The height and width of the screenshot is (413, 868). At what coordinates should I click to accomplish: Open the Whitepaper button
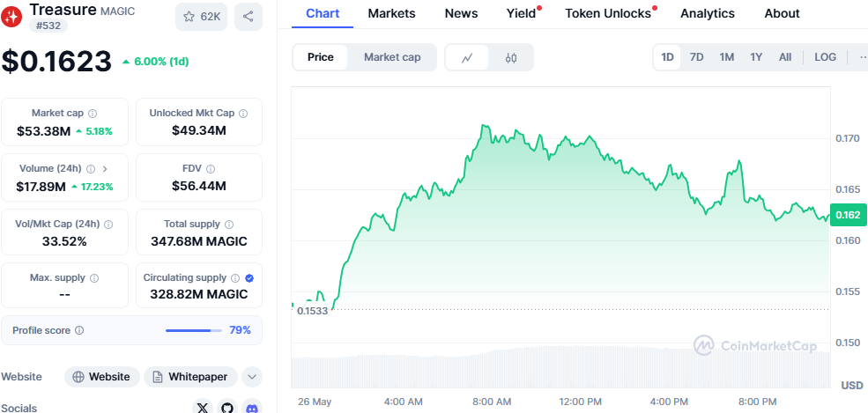pyautogui.click(x=190, y=377)
